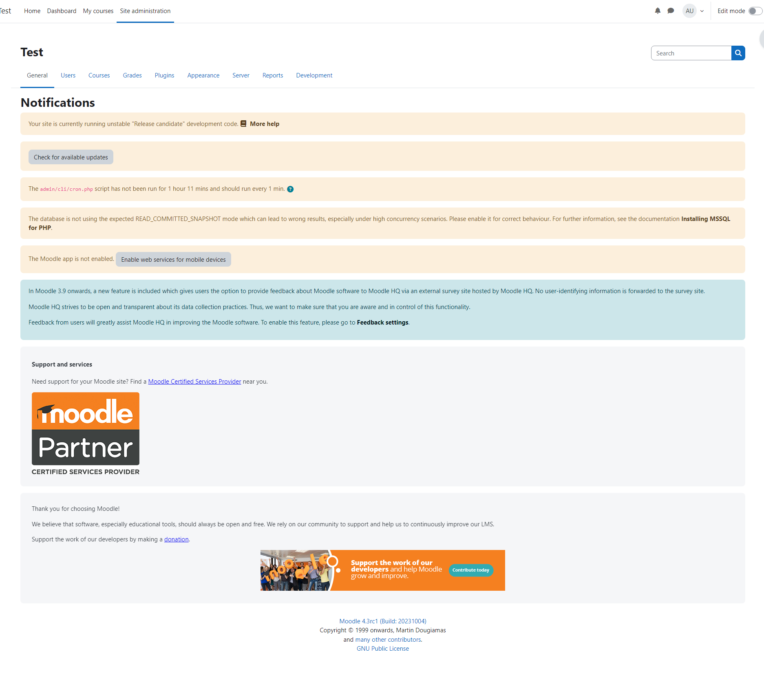Click the Notifications heading
The image size is (764, 700).
pyautogui.click(x=58, y=103)
